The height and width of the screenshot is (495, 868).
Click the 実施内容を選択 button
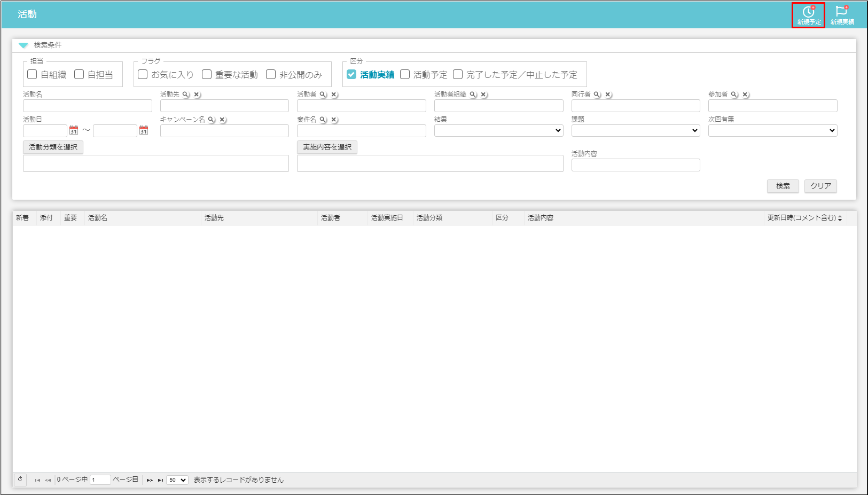[x=327, y=147]
